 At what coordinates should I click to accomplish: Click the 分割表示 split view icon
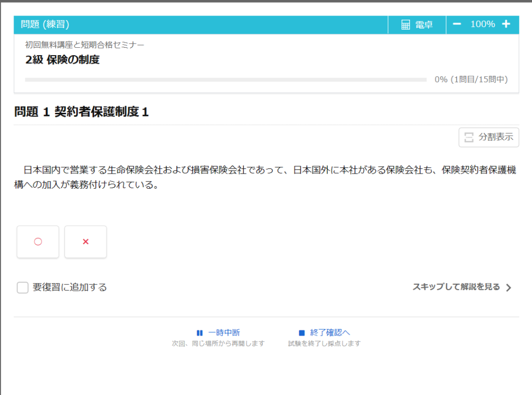pyautogui.click(x=469, y=137)
